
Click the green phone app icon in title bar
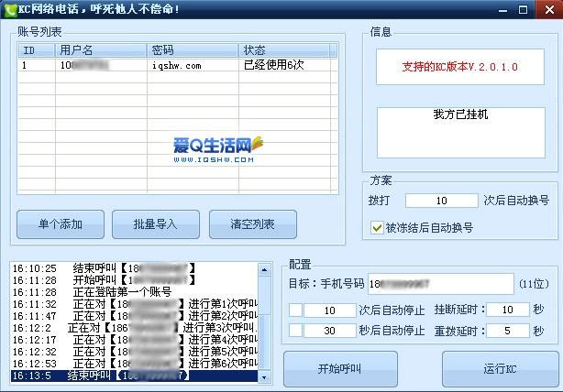(x=11, y=10)
